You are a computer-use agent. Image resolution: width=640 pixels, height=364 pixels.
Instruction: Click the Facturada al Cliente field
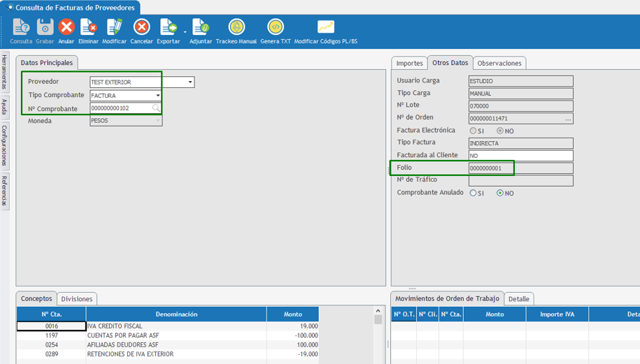(521, 155)
